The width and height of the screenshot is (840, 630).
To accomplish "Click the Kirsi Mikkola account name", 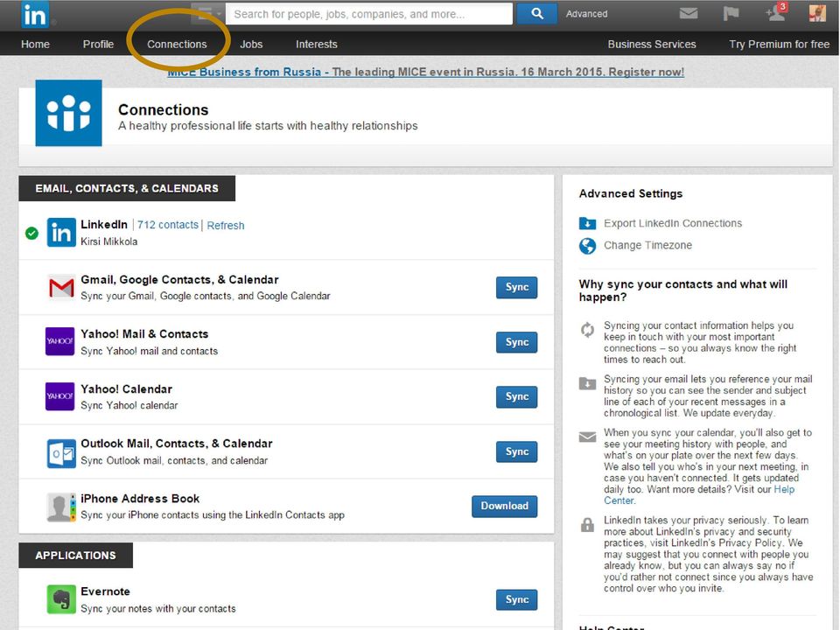I will click(108, 241).
